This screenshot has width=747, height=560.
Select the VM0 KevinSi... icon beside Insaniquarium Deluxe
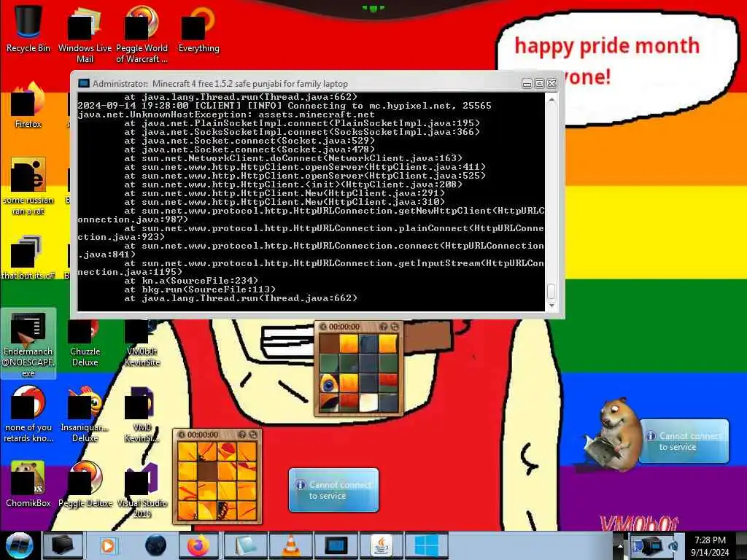click(x=142, y=415)
